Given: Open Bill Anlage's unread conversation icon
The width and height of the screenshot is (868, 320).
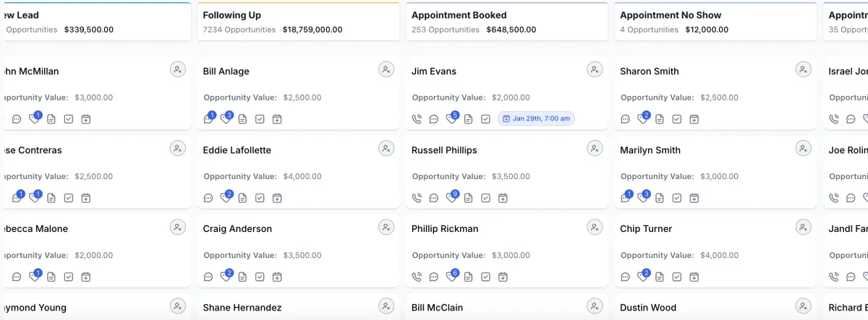Looking at the screenshot, I should tap(208, 119).
